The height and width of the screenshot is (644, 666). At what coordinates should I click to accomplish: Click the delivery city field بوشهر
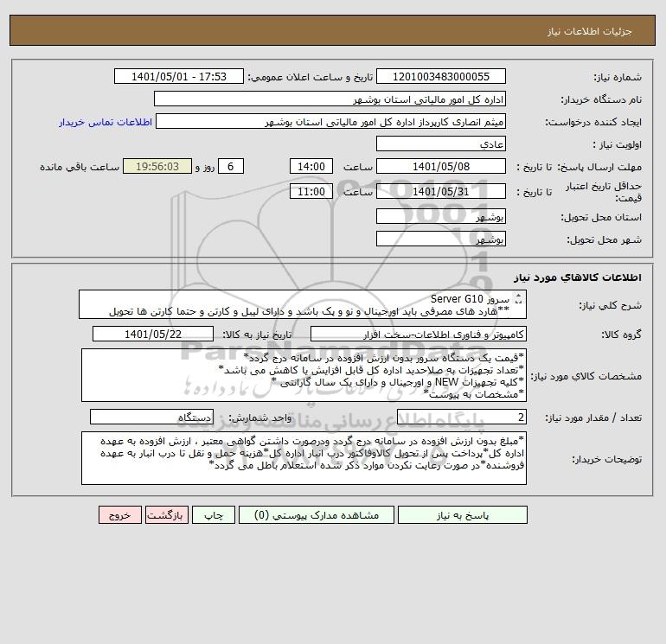[x=441, y=239]
